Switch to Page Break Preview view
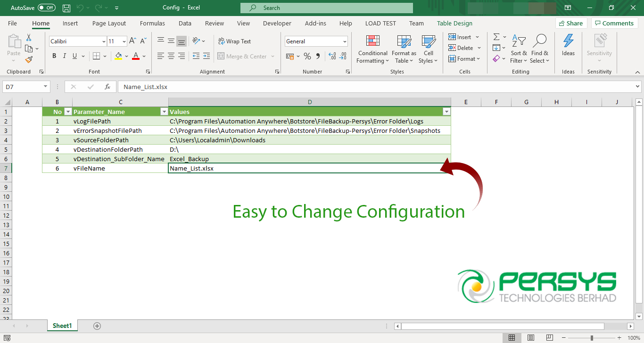 [x=549, y=338]
